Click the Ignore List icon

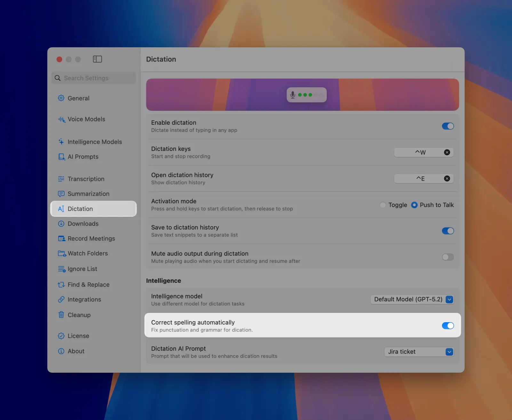[61, 269]
